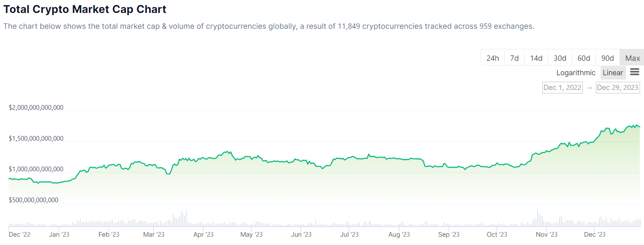Switch to the 14d view
The image size is (644, 245).
[536, 58]
